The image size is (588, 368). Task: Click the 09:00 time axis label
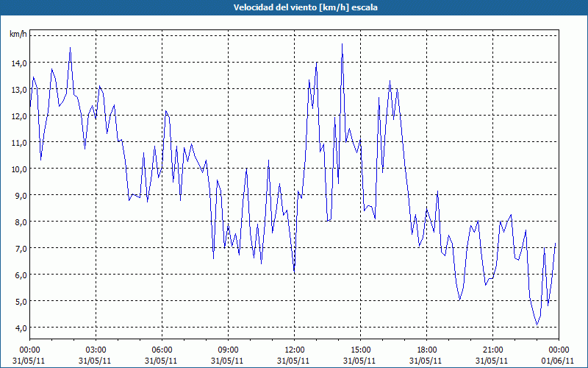[228, 350]
